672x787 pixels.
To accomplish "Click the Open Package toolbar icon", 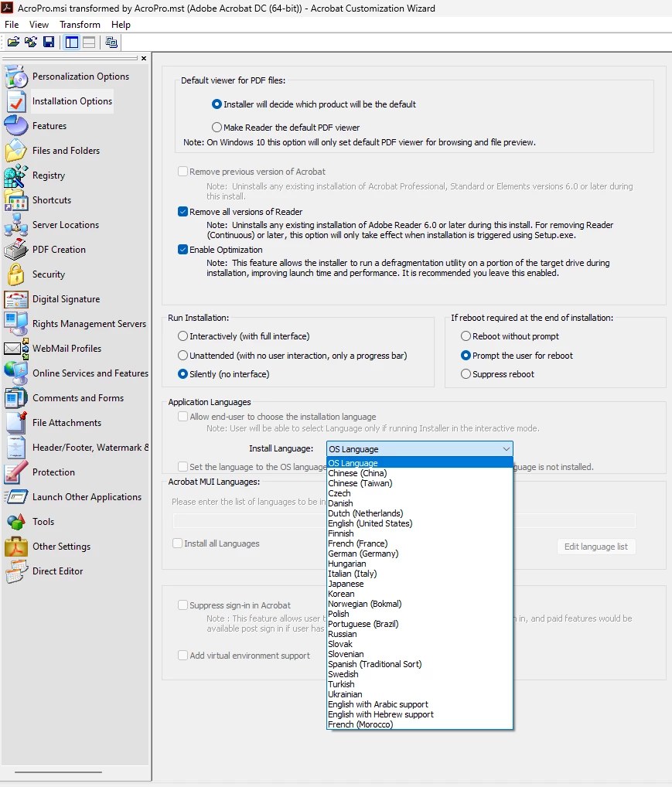I will point(14,43).
